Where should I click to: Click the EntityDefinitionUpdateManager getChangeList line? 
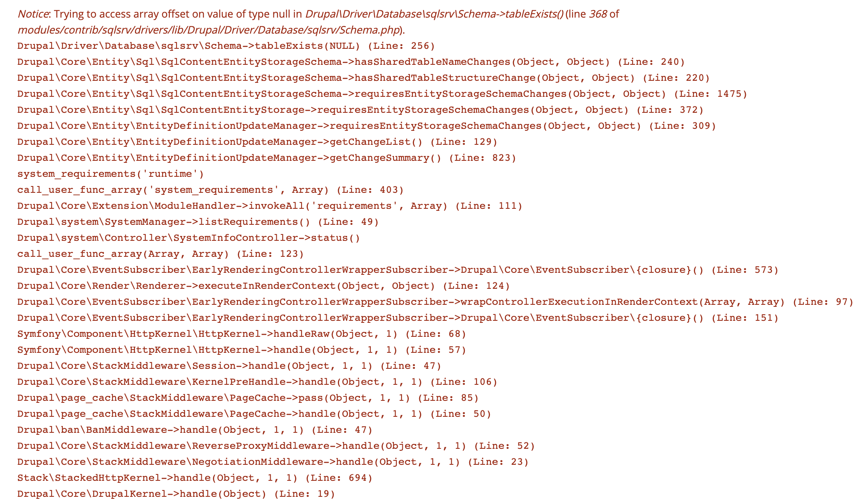click(x=257, y=142)
